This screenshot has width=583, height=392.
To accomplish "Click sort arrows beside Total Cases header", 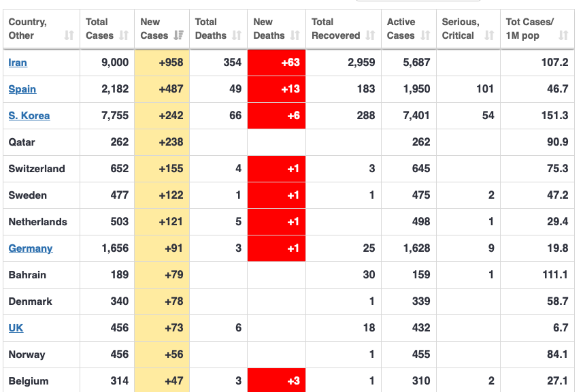I will (x=123, y=35).
